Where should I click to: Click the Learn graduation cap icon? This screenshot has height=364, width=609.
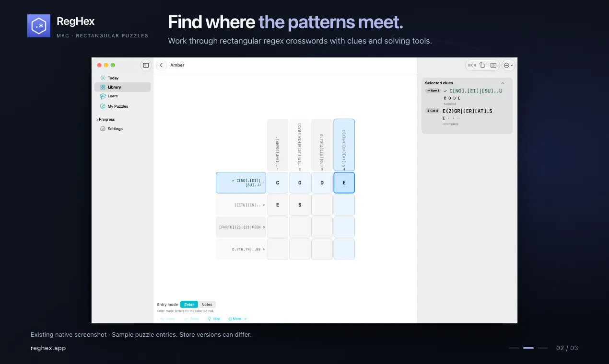point(103,96)
